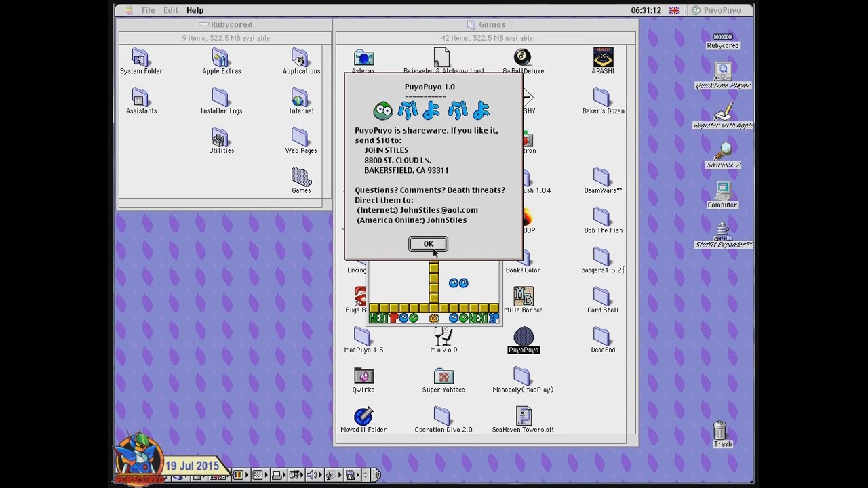
Task: Click the Bonk!Color label in Games
Action: 523,270
